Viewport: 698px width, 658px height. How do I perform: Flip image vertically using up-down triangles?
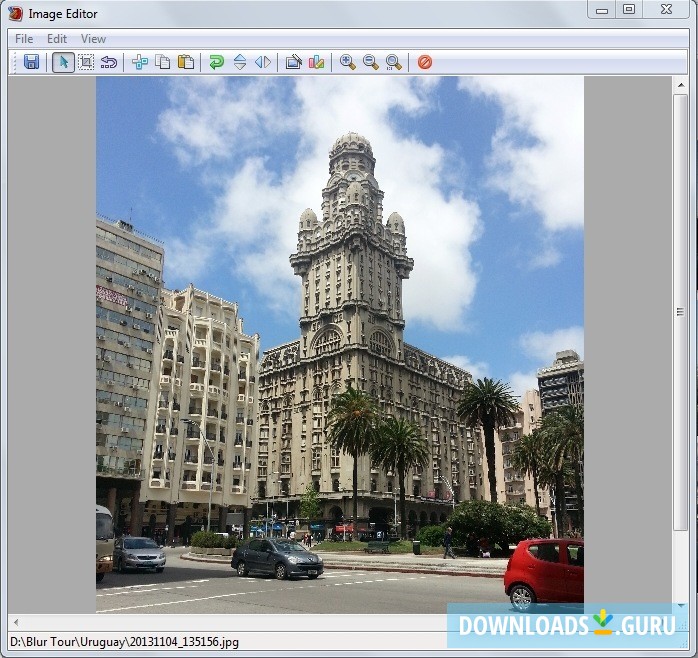tap(240, 62)
